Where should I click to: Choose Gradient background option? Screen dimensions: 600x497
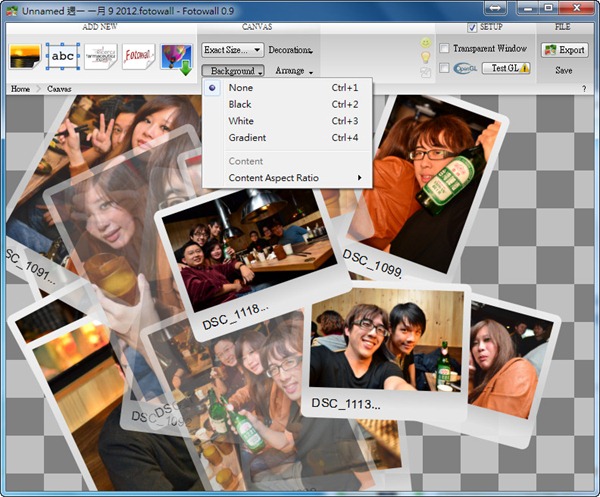[x=247, y=137]
